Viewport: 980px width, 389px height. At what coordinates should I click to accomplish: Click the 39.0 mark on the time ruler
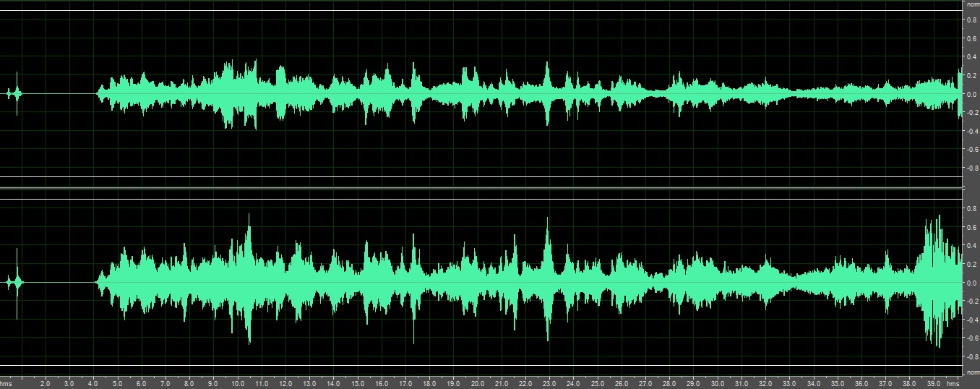point(934,384)
